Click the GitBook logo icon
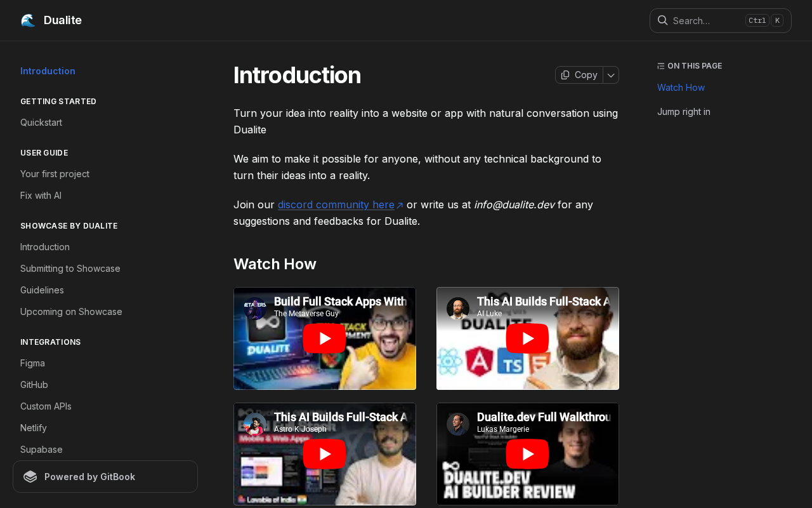This screenshot has width=812, height=508. click(x=30, y=477)
